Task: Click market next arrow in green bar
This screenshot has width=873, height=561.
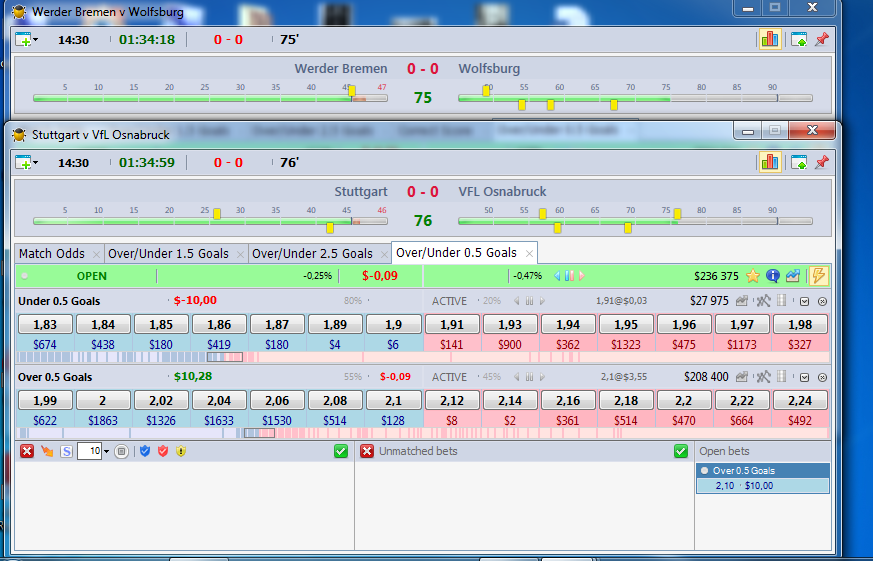Action: point(582,276)
